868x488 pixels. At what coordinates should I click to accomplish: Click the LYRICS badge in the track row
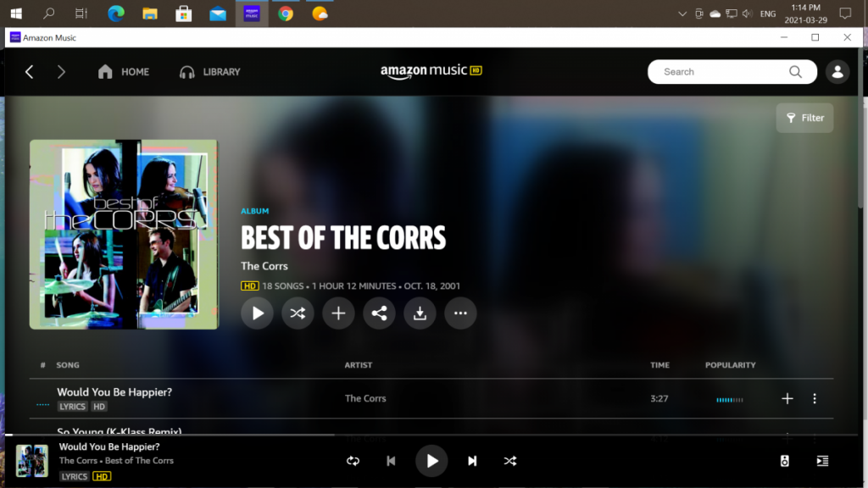[x=73, y=407]
